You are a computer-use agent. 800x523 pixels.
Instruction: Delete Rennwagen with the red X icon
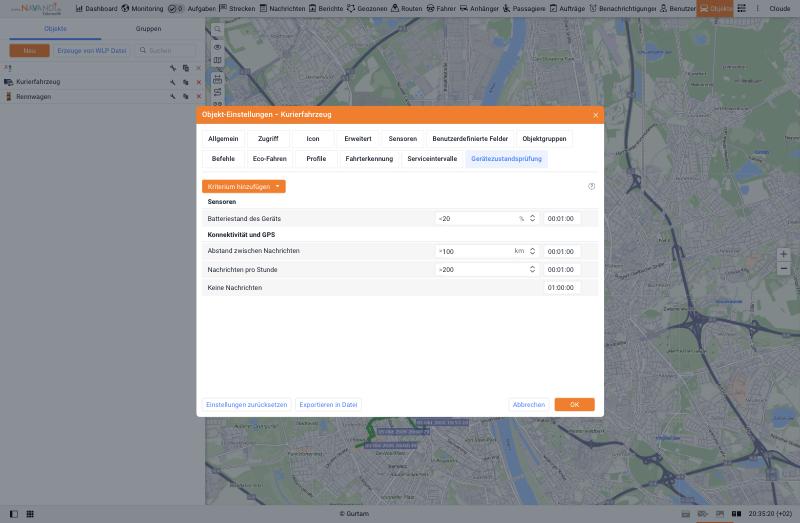tap(198, 96)
